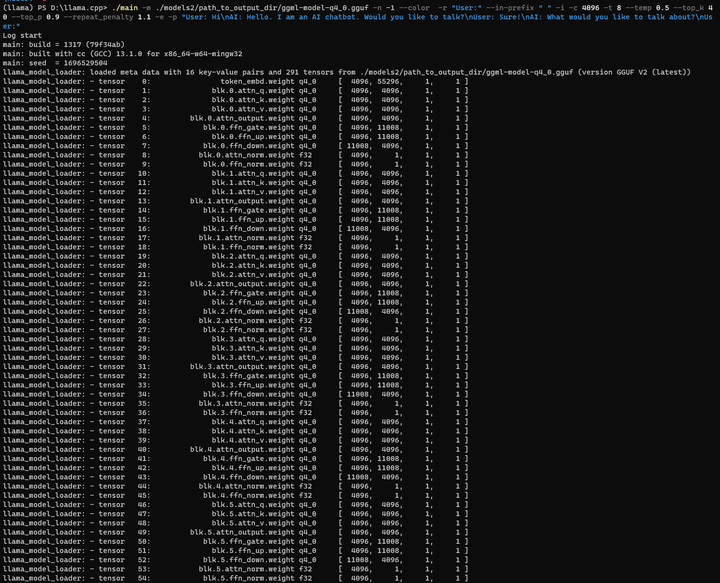The height and width of the screenshot is (583, 720).
Task: Click the 'token_embd.weight' tensor name
Action: pyautogui.click(x=257, y=81)
